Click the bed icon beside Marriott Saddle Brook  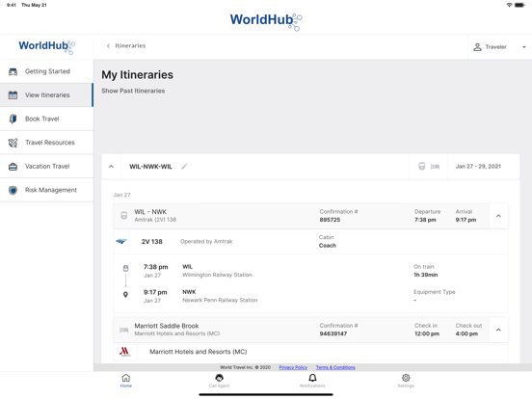pos(123,330)
